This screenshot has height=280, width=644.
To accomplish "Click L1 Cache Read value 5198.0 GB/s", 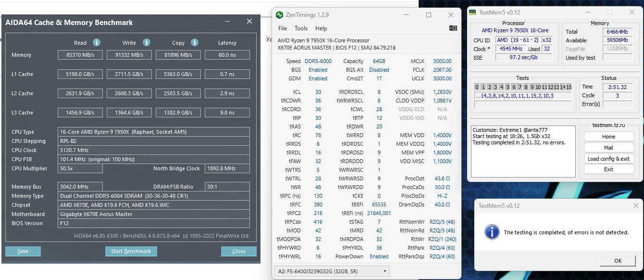I will click(x=80, y=74).
